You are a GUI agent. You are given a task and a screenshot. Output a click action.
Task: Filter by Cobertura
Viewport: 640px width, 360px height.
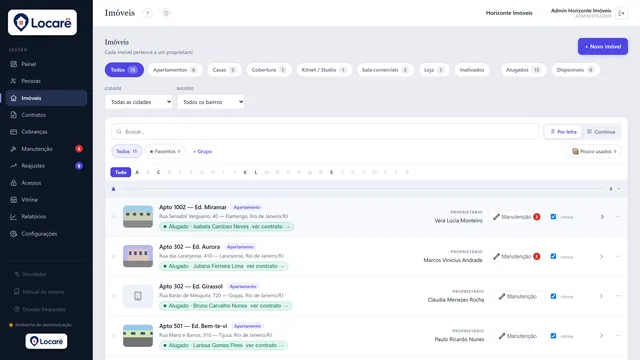(x=269, y=70)
